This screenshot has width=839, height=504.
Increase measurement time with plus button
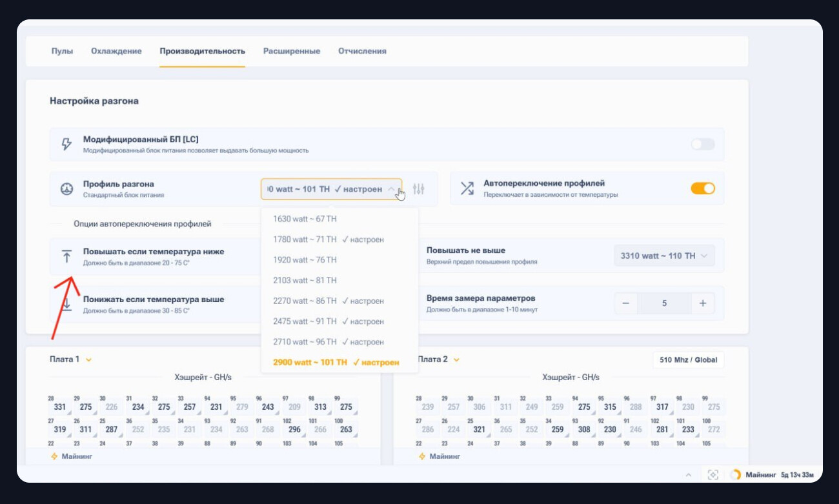(x=703, y=303)
